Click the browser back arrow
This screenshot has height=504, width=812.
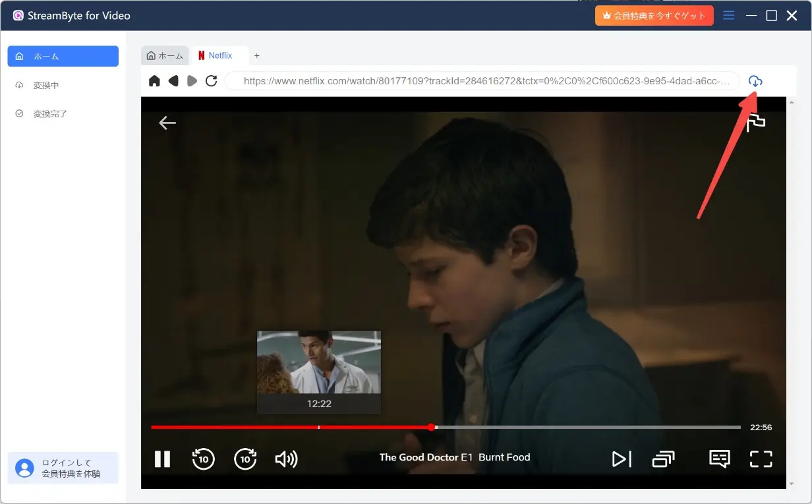[173, 80]
